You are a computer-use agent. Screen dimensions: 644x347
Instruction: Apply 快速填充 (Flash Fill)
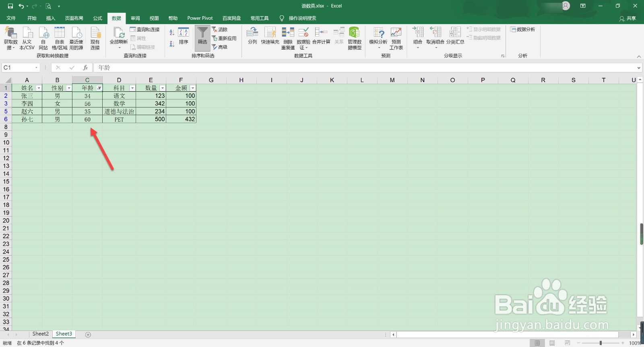point(270,36)
